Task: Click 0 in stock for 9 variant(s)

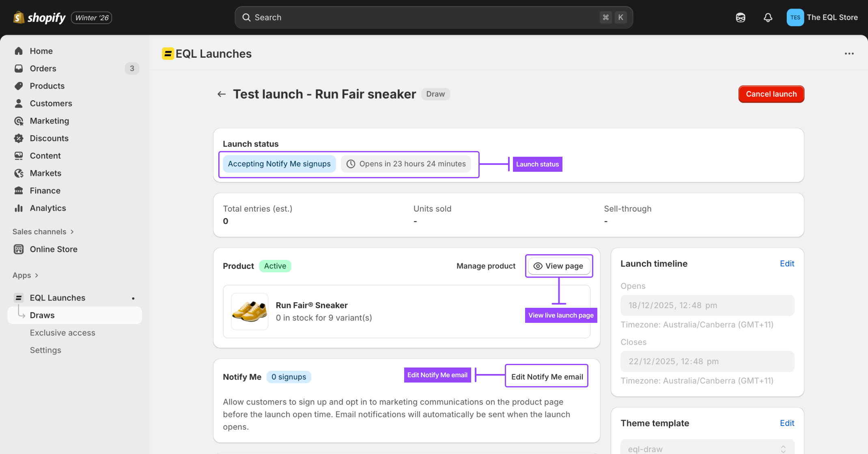Action: point(324,318)
